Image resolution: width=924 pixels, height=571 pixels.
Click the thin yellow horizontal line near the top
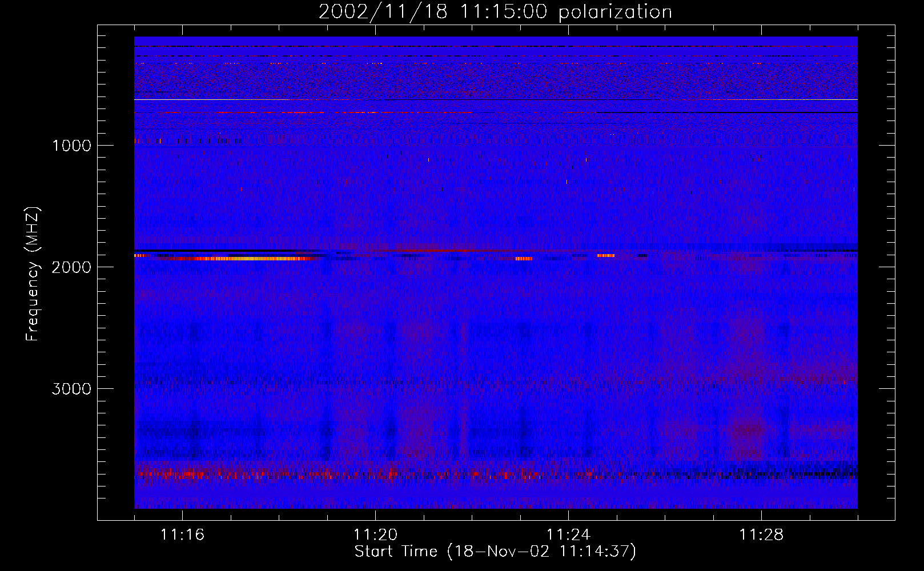coord(496,100)
